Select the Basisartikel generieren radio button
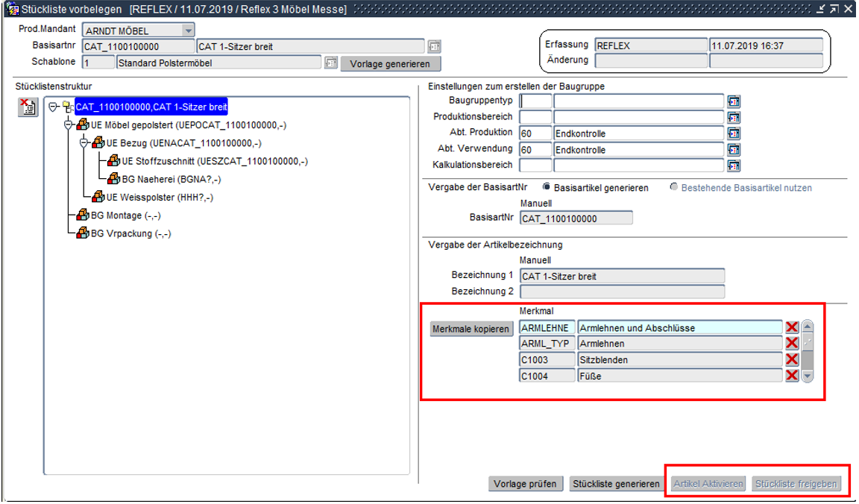Image resolution: width=859 pixels, height=504 pixels. click(x=547, y=188)
